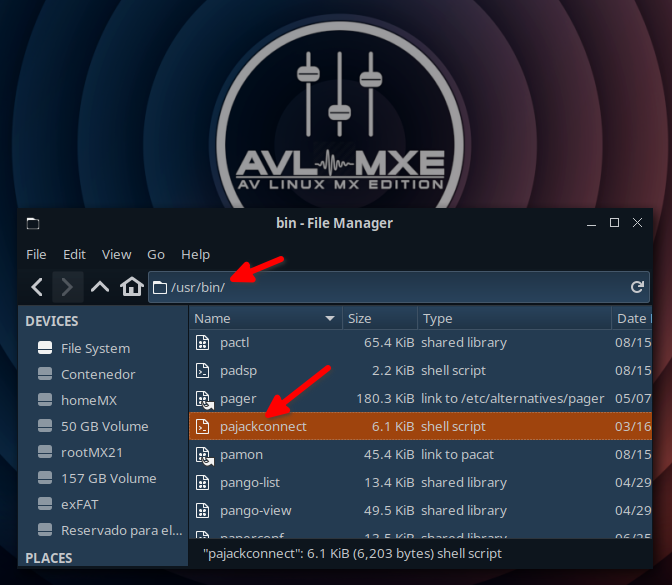Click the pajackconnect script icon

pyautogui.click(x=202, y=427)
